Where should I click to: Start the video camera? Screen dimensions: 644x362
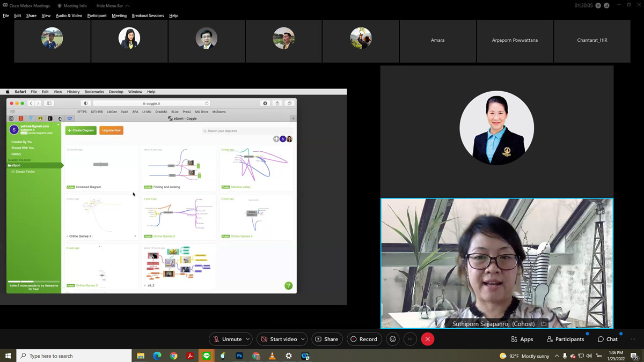click(x=278, y=339)
